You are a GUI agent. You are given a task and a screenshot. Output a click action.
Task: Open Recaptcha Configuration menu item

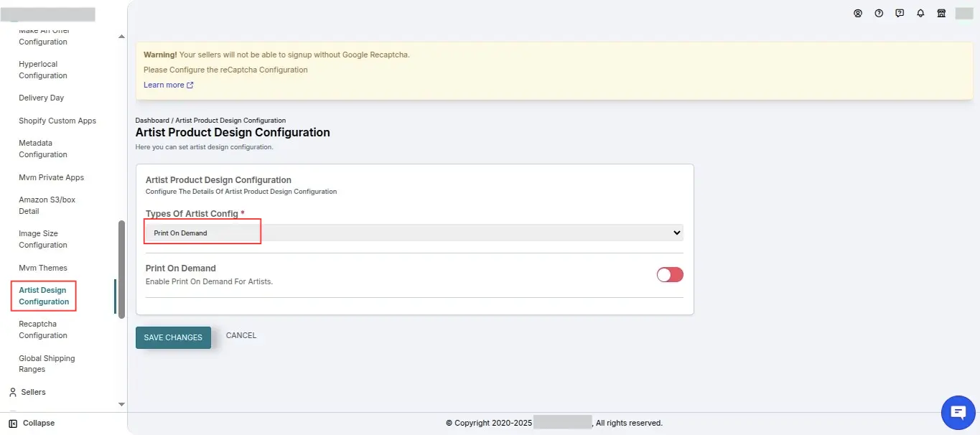pos(43,329)
